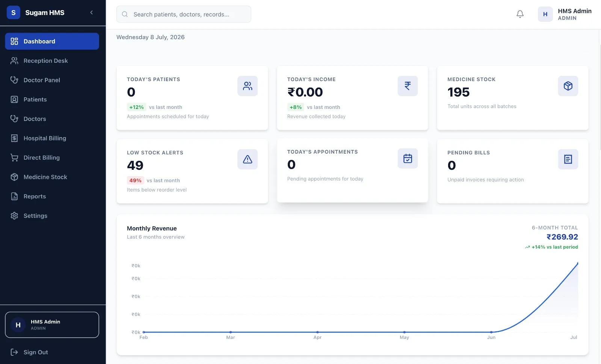This screenshot has width=601, height=364.
Task: Navigate to Patients list
Action: pyautogui.click(x=52, y=100)
